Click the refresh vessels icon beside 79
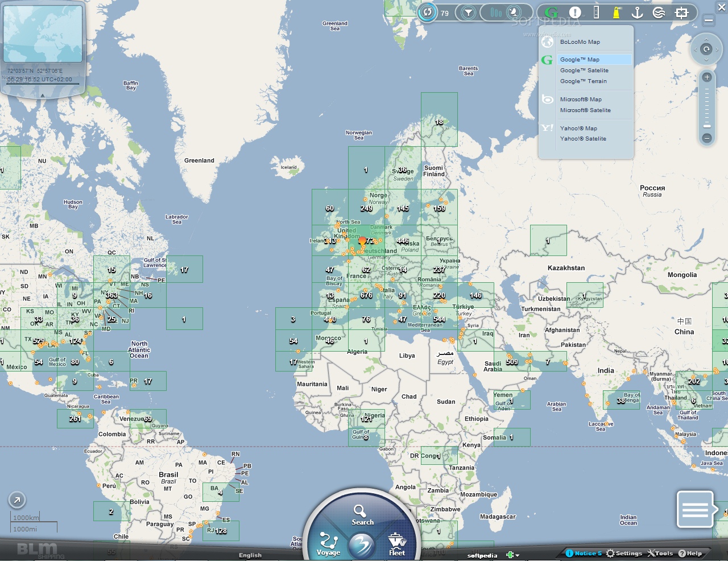Screen dimensions: 728x561 pyautogui.click(x=428, y=13)
